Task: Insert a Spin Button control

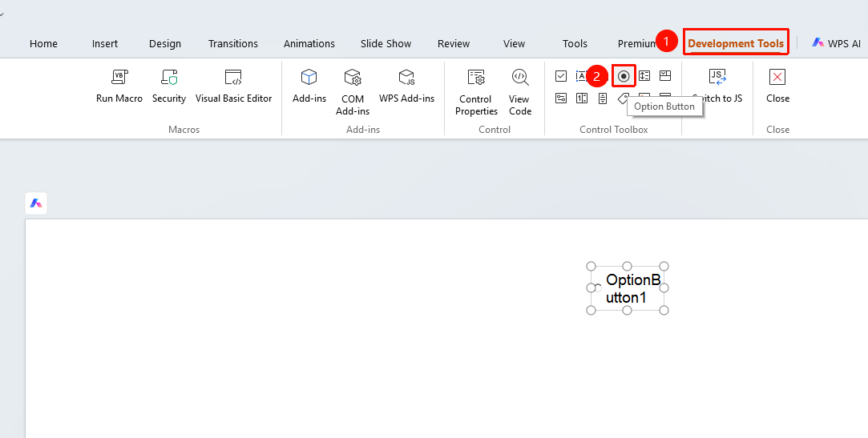Action: point(582,98)
